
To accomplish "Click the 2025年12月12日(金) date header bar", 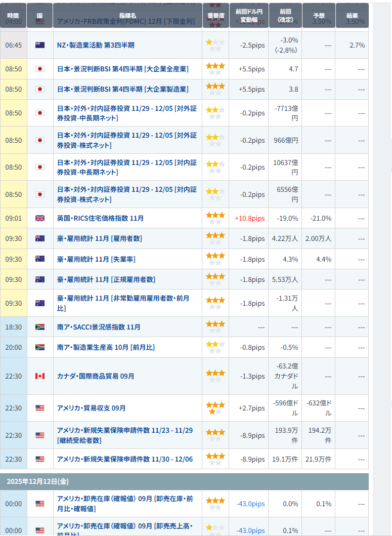I will point(184,481).
